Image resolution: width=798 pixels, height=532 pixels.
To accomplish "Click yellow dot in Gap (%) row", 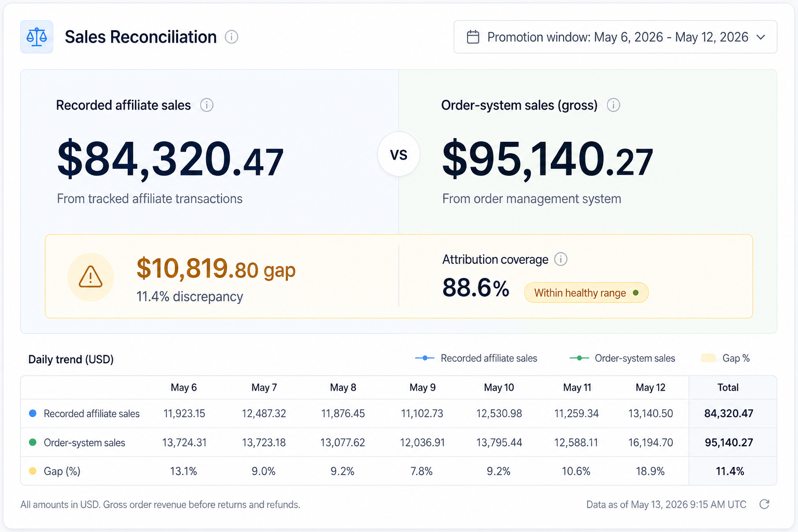I will coord(33,471).
